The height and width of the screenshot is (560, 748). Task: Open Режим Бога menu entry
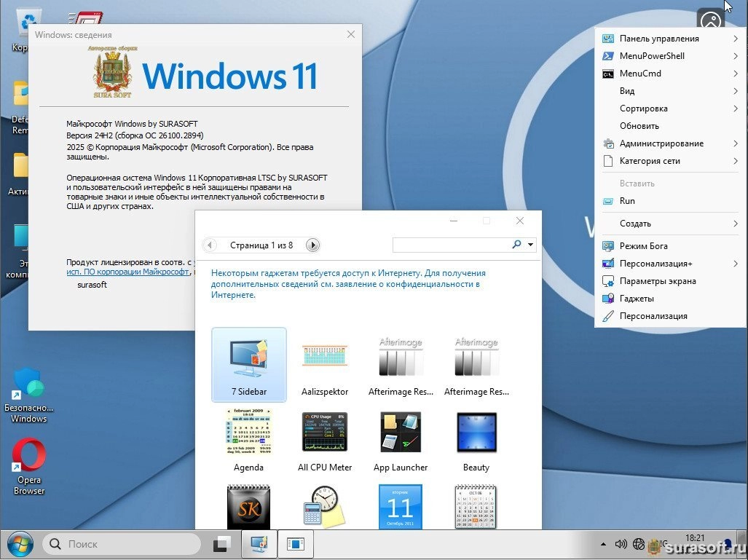pyautogui.click(x=643, y=246)
